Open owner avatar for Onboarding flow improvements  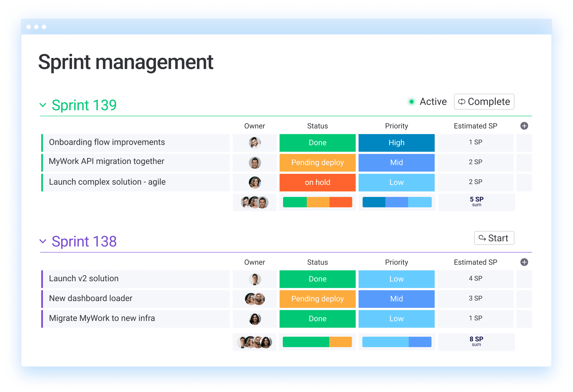tap(255, 143)
